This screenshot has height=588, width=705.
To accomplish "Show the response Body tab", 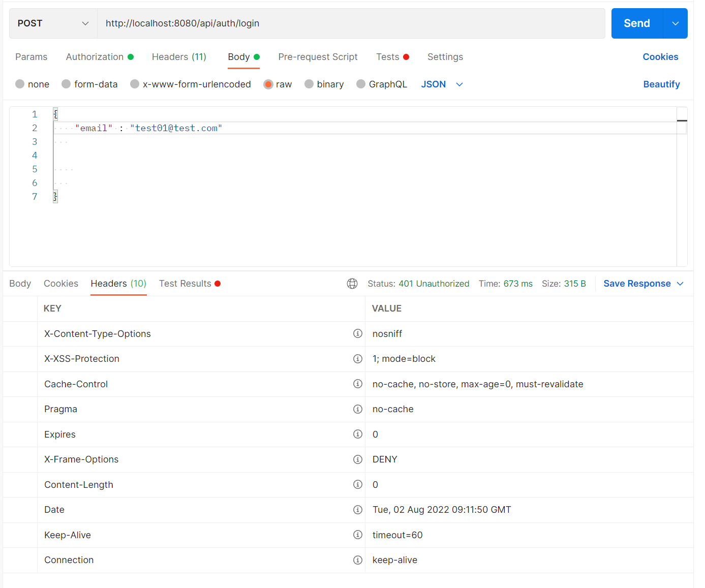I will (x=20, y=284).
